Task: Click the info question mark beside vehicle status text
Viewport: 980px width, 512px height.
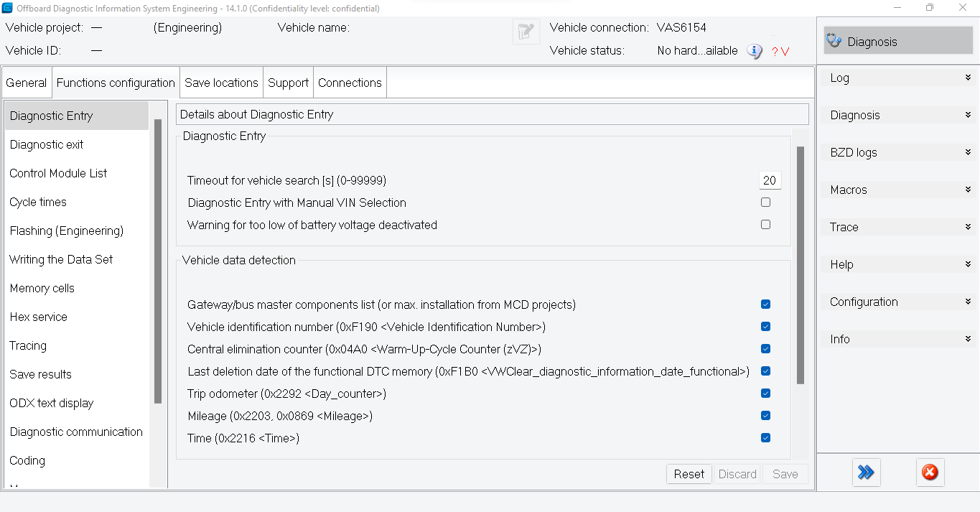Action: (754, 51)
